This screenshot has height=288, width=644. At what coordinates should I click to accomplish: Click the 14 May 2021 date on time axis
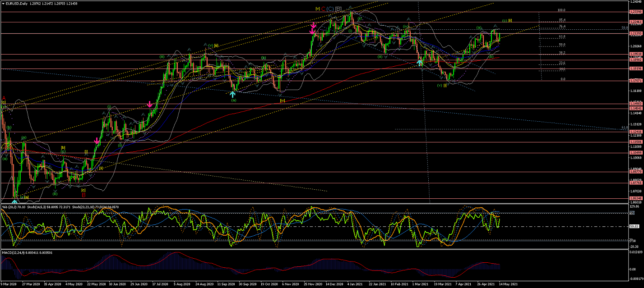point(509,285)
